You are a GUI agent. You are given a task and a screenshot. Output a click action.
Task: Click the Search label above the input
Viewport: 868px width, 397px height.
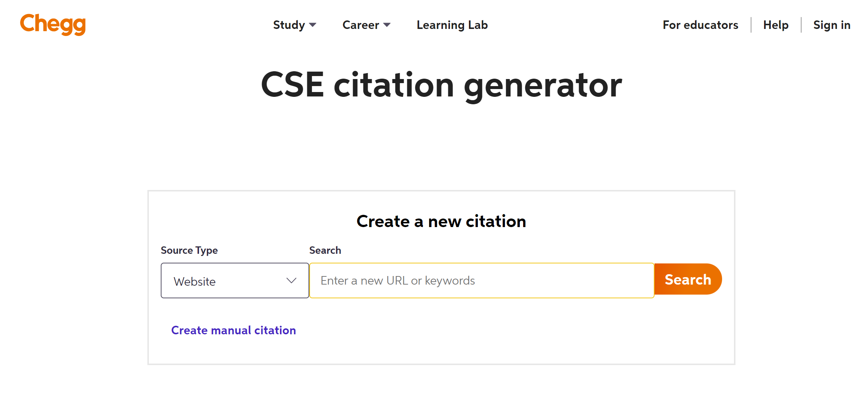click(325, 250)
